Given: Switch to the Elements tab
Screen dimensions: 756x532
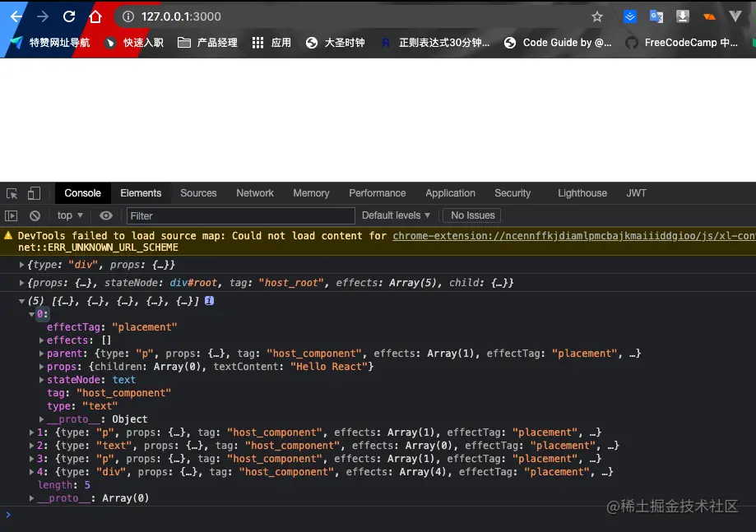Looking at the screenshot, I should click(x=141, y=193).
